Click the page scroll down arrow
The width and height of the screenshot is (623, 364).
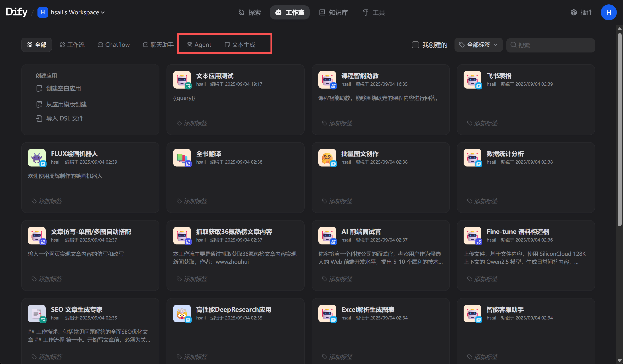(619, 360)
